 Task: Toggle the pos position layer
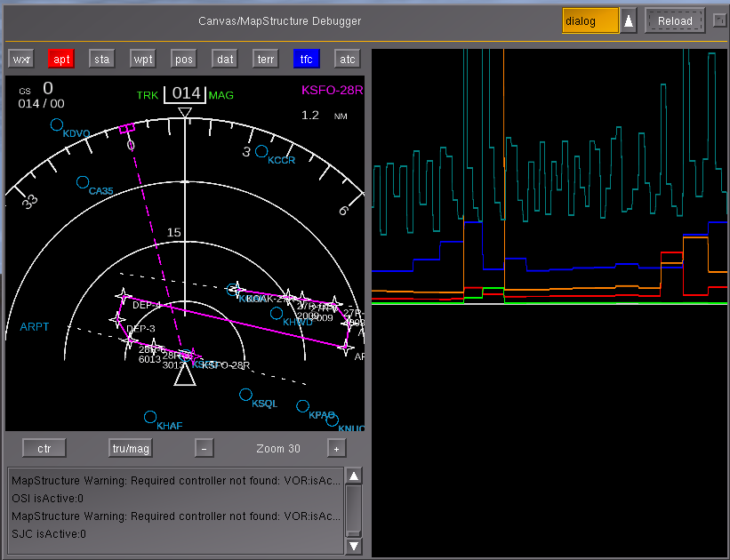point(184,60)
